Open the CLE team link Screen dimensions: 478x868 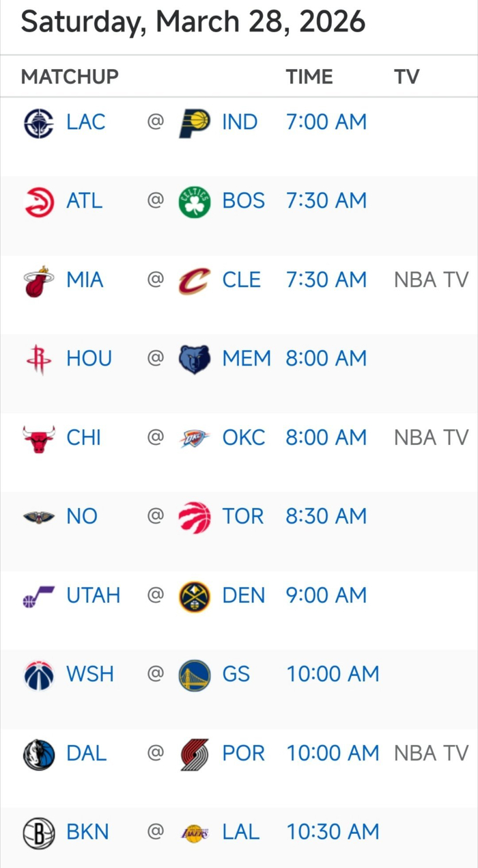pyautogui.click(x=241, y=280)
